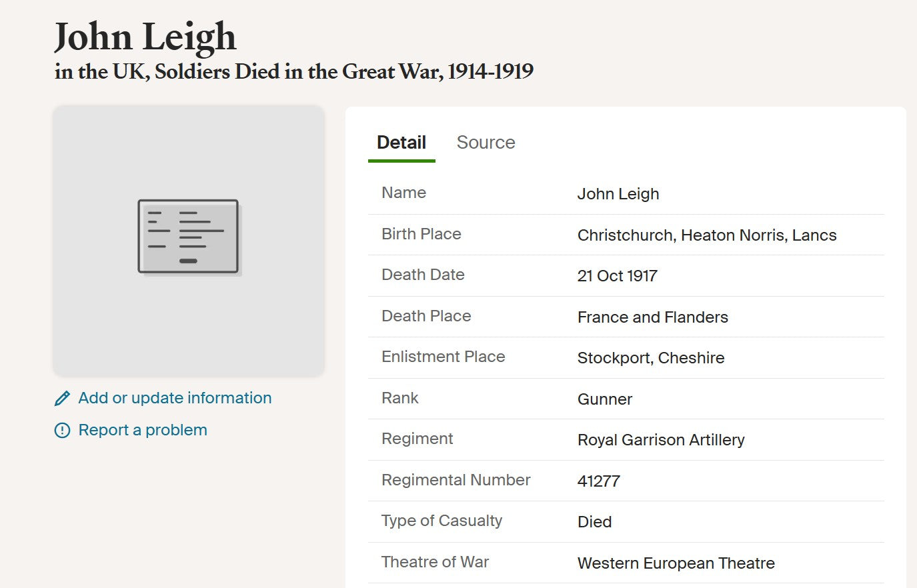
Task: Select Regiment Royal Garrison Artillery
Action: coord(662,440)
